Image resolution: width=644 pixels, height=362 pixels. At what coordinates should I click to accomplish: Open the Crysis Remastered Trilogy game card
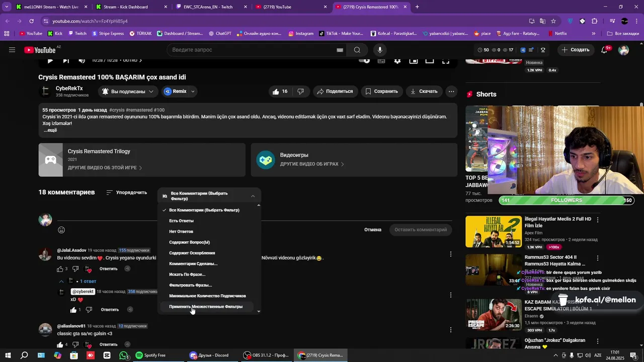pyautogui.click(x=142, y=160)
